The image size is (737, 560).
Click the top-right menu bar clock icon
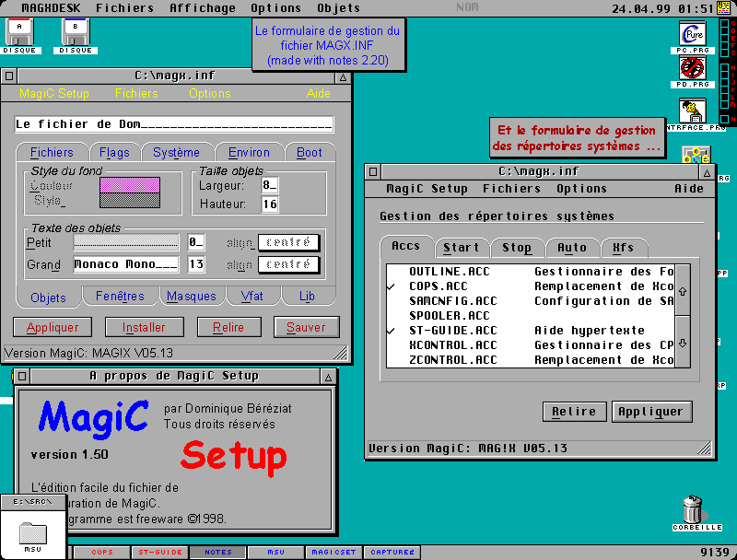coord(723,7)
